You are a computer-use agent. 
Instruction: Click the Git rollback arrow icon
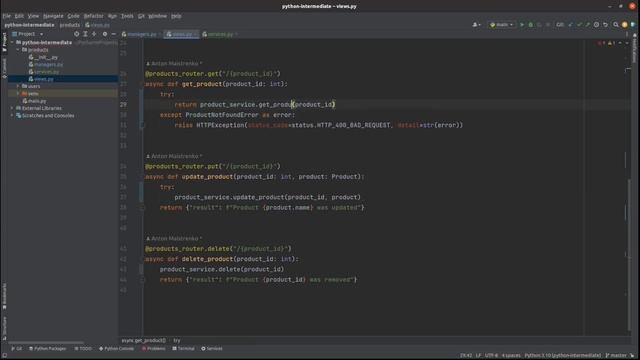click(606, 25)
